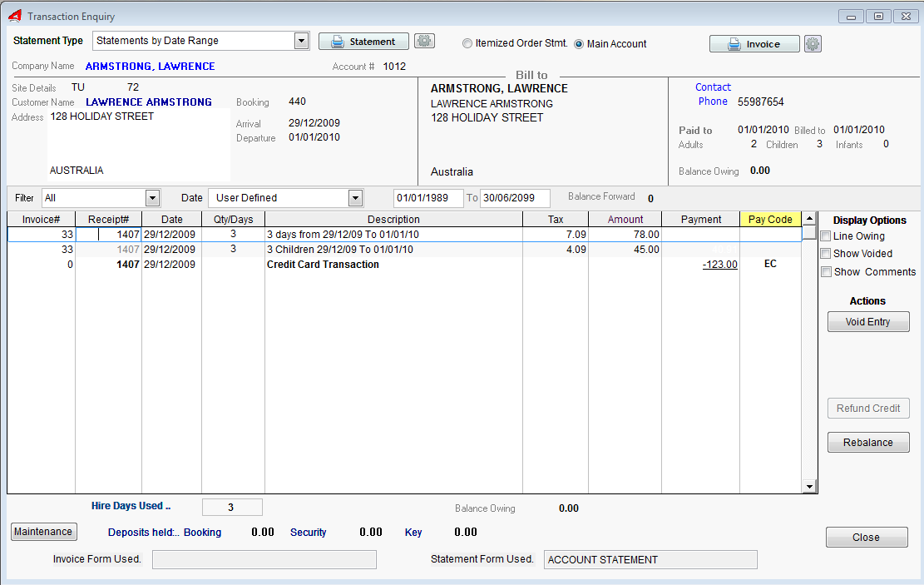Print the Invoice
This screenshot has height=585, width=924.
[754, 44]
